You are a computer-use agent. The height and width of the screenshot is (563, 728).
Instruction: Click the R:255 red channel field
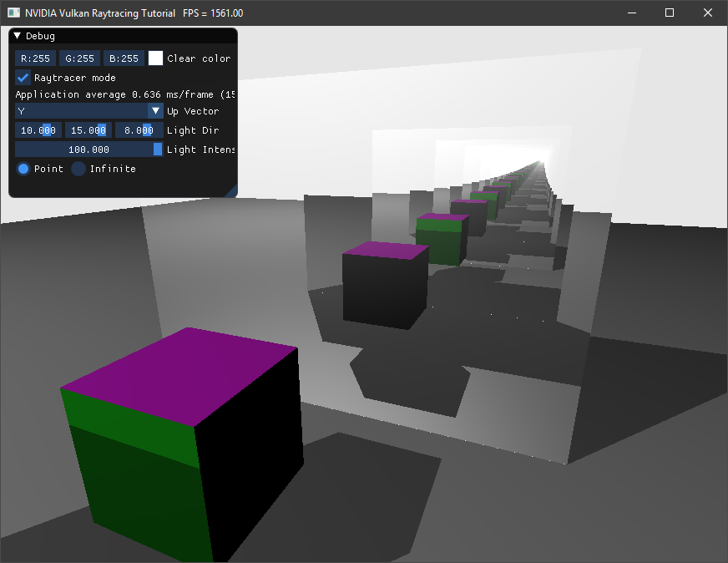[36, 58]
